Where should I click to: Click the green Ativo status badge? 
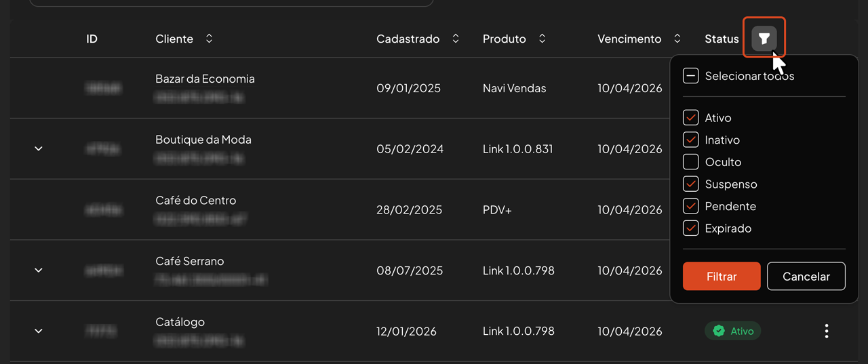pyautogui.click(x=733, y=331)
